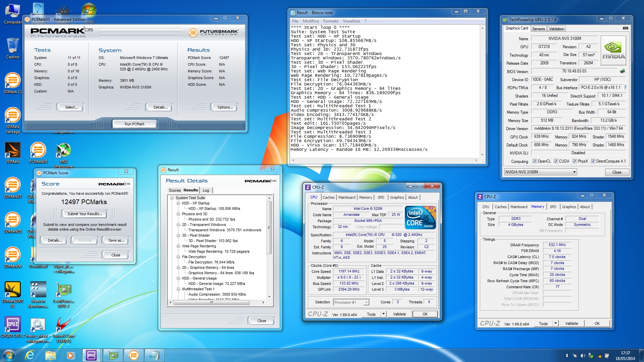
Task: Click the Notepad vertical scrollbar down arrow
Action: [x=482, y=155]
